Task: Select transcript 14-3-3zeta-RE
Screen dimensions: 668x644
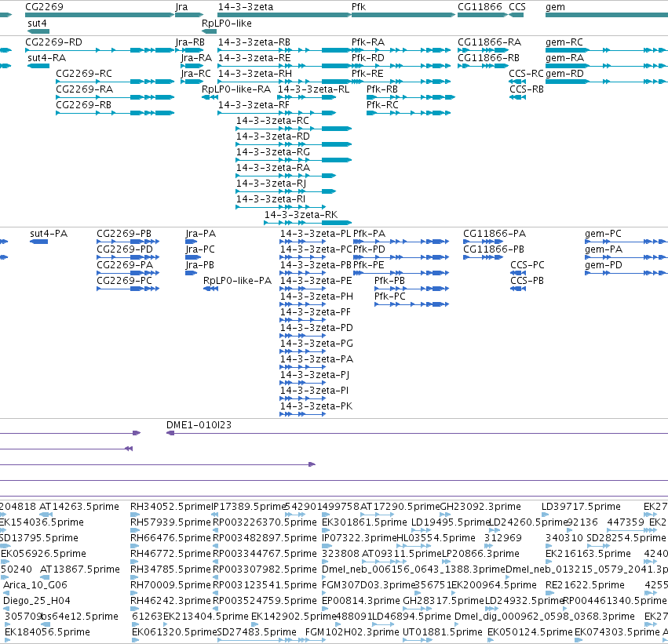Action: [285, 66]
